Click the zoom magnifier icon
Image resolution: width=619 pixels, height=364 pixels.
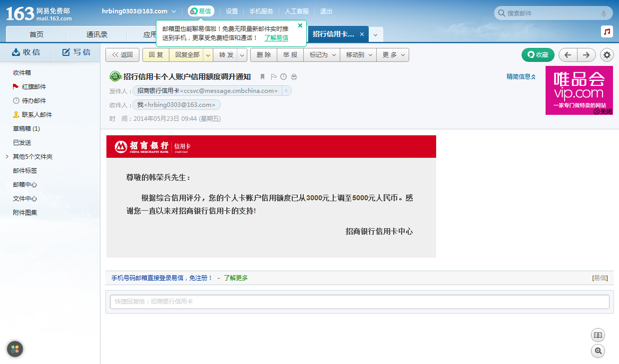[598, 351]
